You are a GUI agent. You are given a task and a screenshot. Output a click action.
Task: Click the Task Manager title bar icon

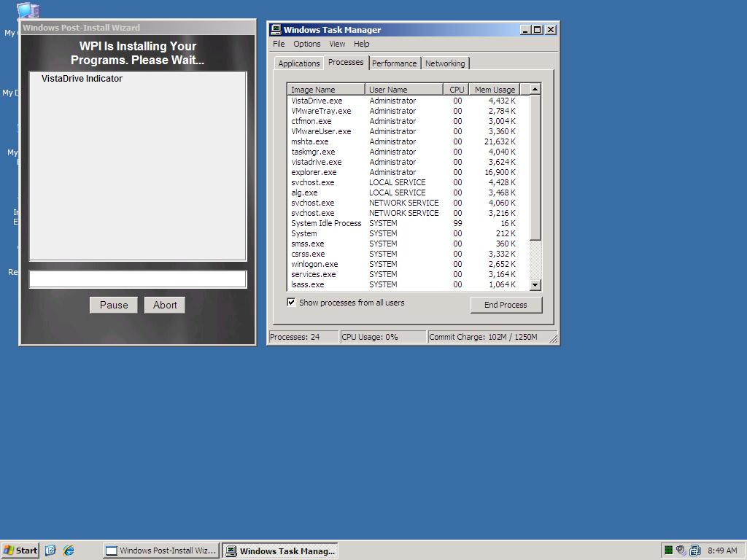click(x=276, y=30)
